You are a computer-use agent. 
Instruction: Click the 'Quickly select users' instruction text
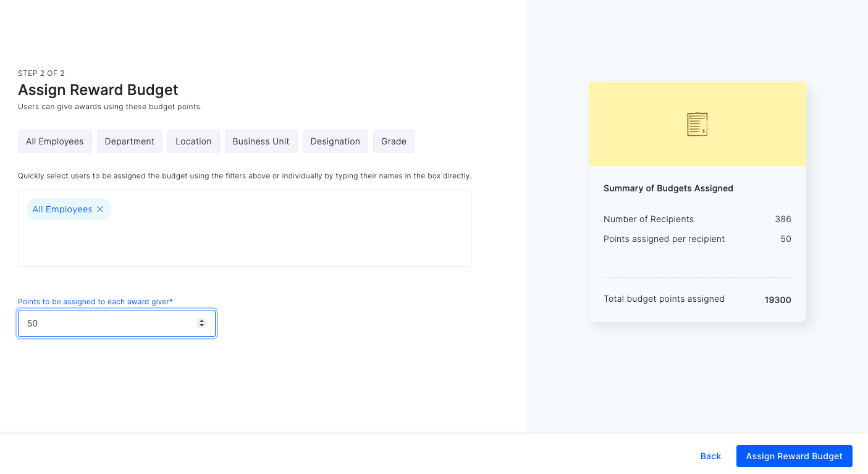pos(245,176)
